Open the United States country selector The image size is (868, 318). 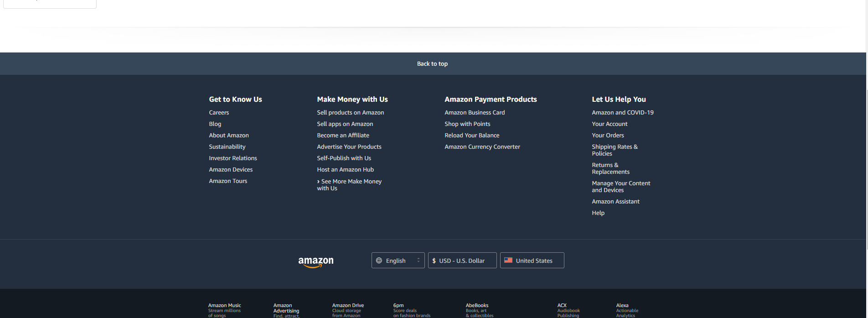532,261
